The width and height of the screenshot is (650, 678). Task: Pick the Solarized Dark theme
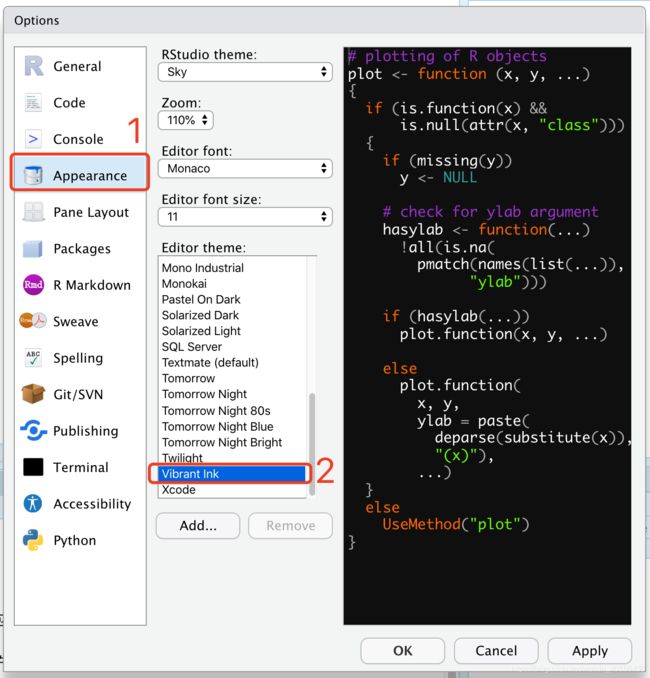(x=233, y=315)
